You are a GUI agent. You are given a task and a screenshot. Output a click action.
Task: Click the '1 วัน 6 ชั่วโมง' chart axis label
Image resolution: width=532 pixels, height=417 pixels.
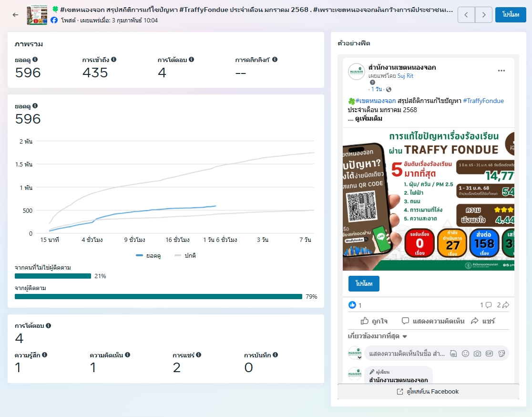pyautogui.click(x=220, y=240)
